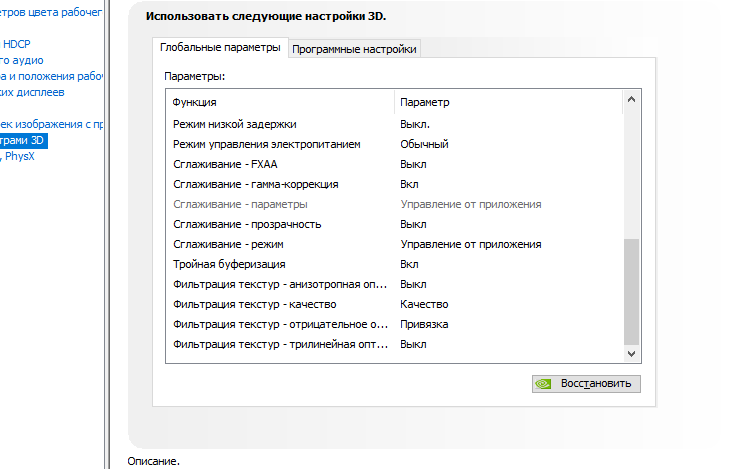This screenshot has width=730, height=469.
Task: Select Фильтрация текстур - отрицательное row
Action: point(394,325)
